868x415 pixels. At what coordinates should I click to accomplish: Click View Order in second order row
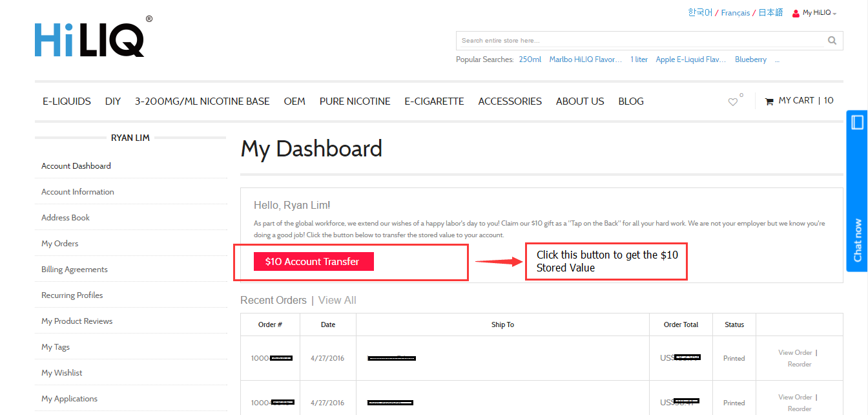click(795, 398)
